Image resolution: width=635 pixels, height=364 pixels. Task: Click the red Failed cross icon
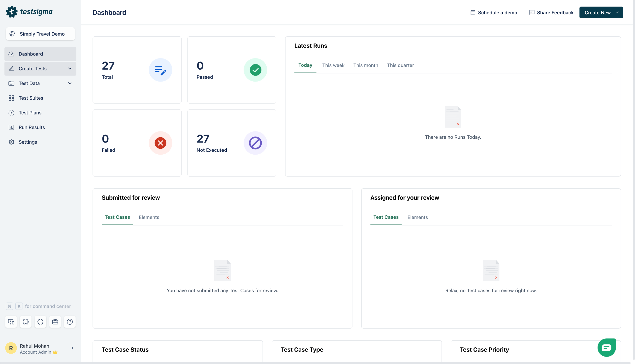click(x=160, y=143)
